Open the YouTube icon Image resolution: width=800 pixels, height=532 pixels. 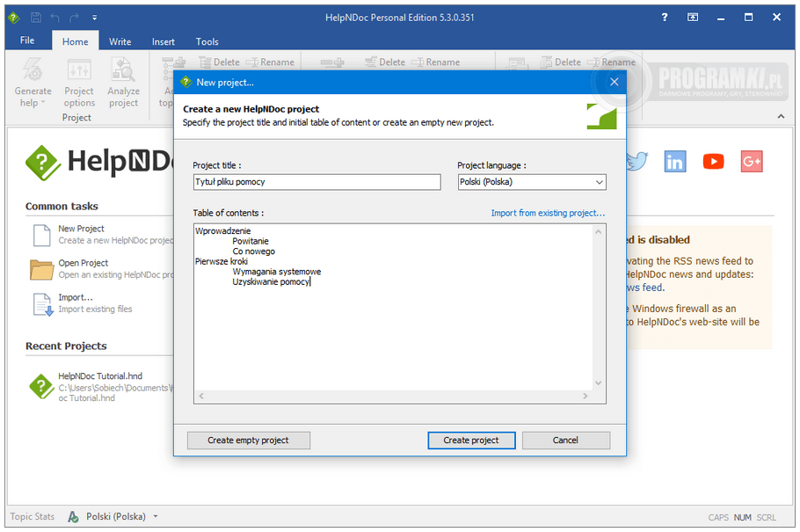click(713, 162)
